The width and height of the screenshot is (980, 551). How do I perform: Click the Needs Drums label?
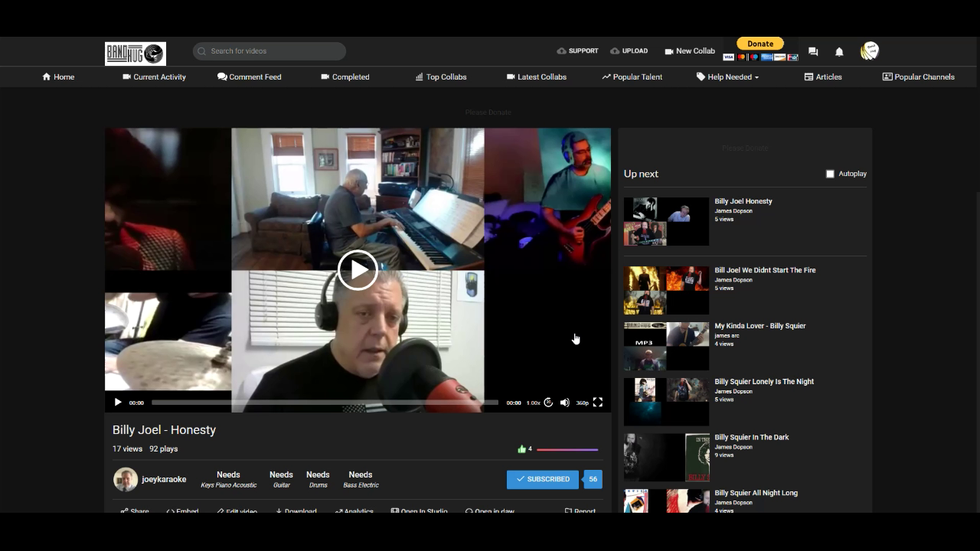tap(318, 480)
